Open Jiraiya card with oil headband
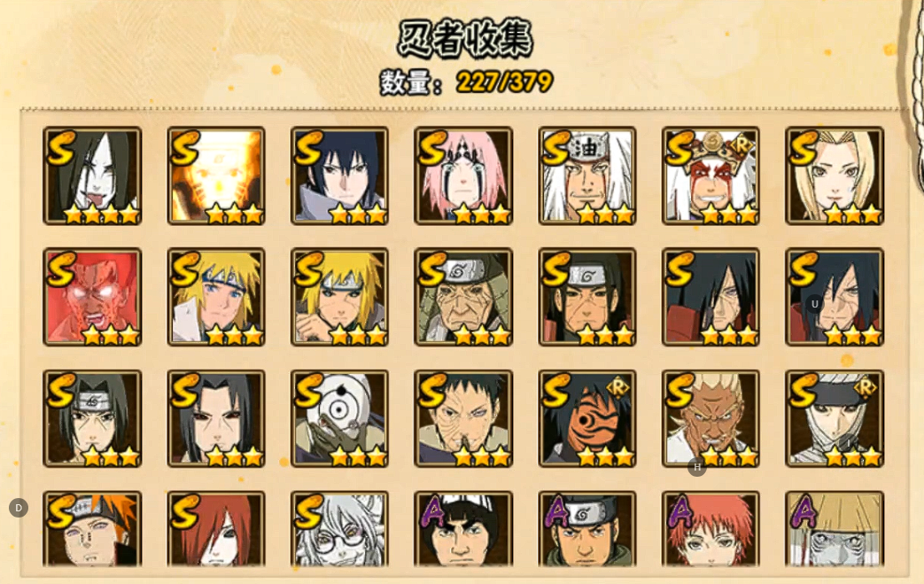Image resolution: width=924 pixels, height=584 pixels. pyautogui.click(x=587, y=175)
